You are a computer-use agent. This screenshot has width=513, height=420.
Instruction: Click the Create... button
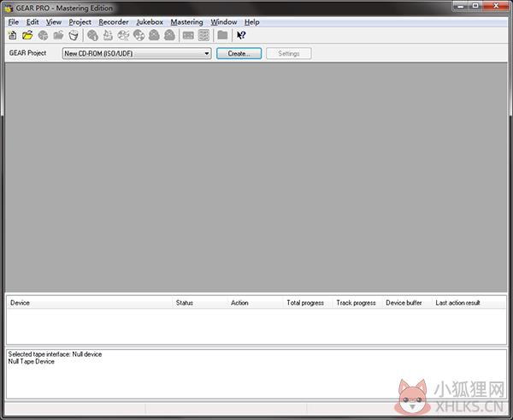coord(239,53)
